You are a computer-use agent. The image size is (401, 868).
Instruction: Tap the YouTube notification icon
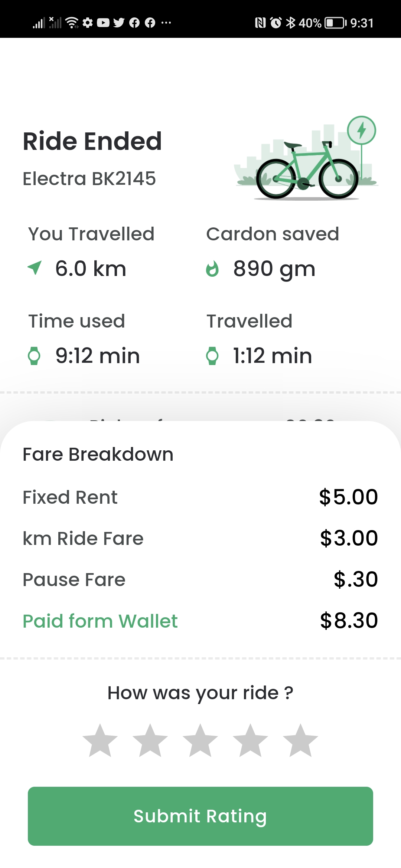click(103, 23)
